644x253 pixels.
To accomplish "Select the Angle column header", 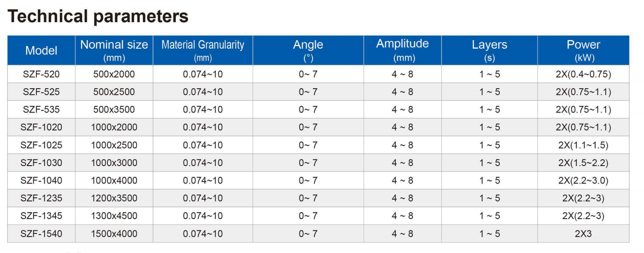I will 308,50.
